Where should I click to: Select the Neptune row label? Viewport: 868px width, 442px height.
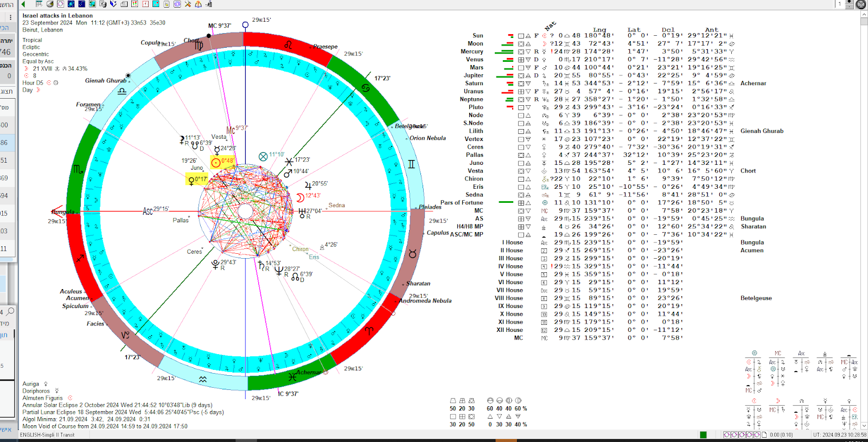[471, 99]
